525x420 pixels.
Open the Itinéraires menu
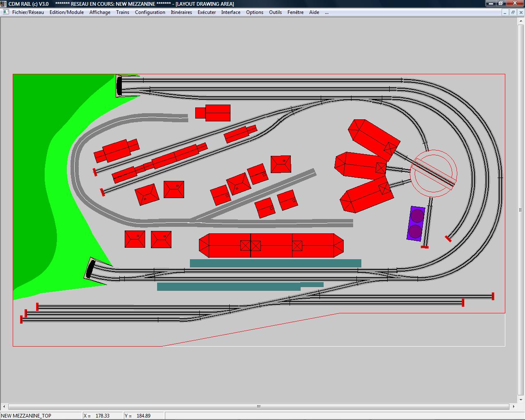coord(181,12)
